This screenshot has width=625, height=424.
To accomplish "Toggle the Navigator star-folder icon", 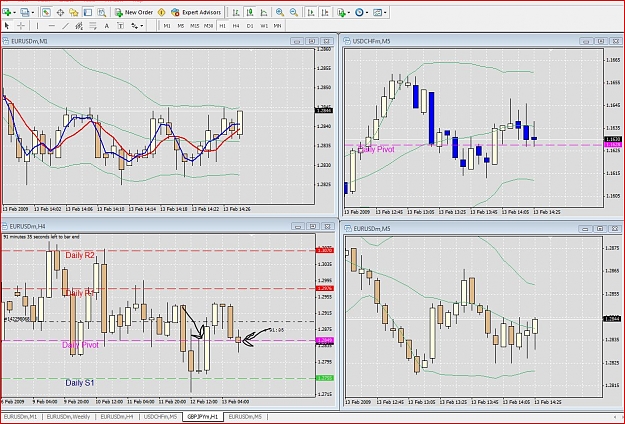I will [x=74, y=13].
